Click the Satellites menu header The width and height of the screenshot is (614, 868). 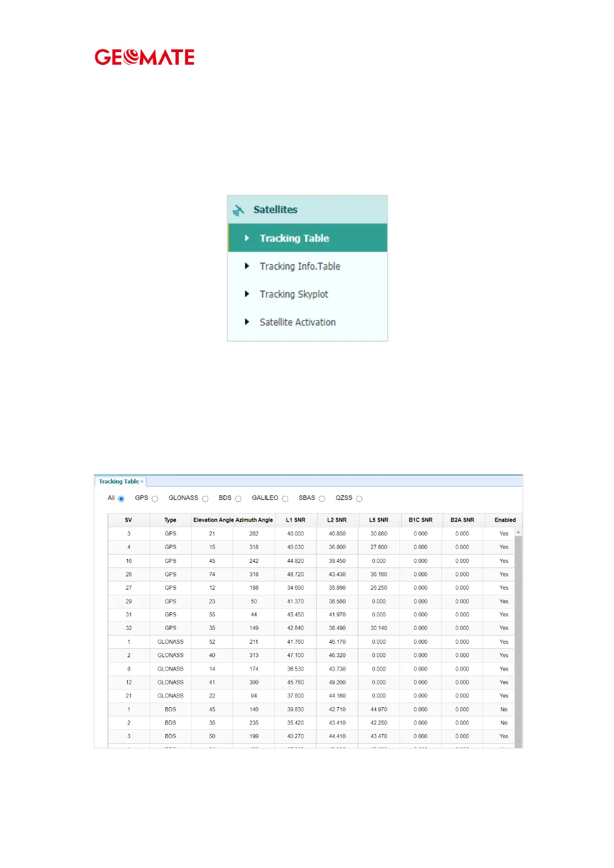pos(307,209)
